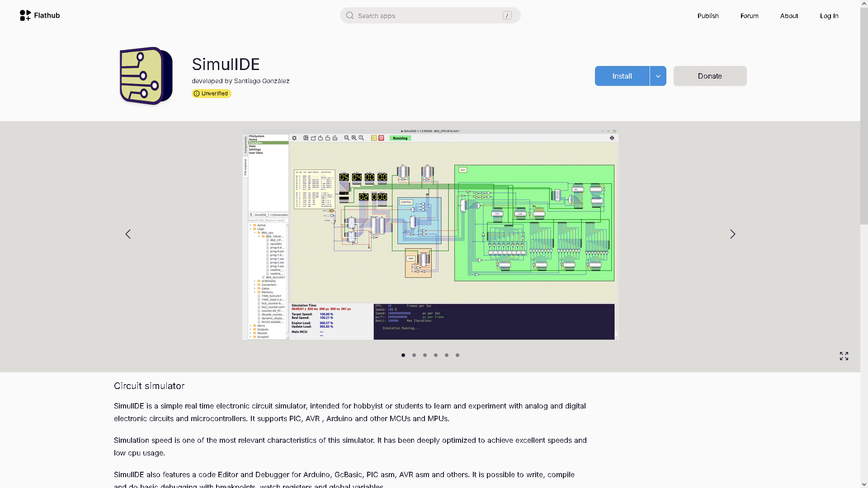
Task: Open the Forum menu item
Action: [749, 16]
